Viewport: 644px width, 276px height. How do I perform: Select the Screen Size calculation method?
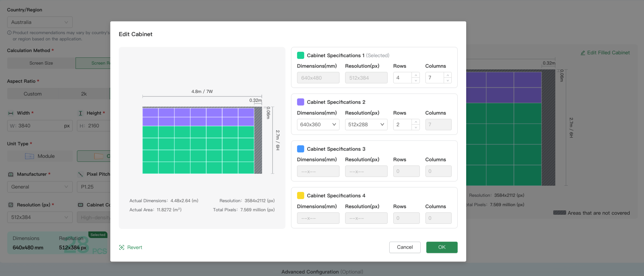point(41,63)
